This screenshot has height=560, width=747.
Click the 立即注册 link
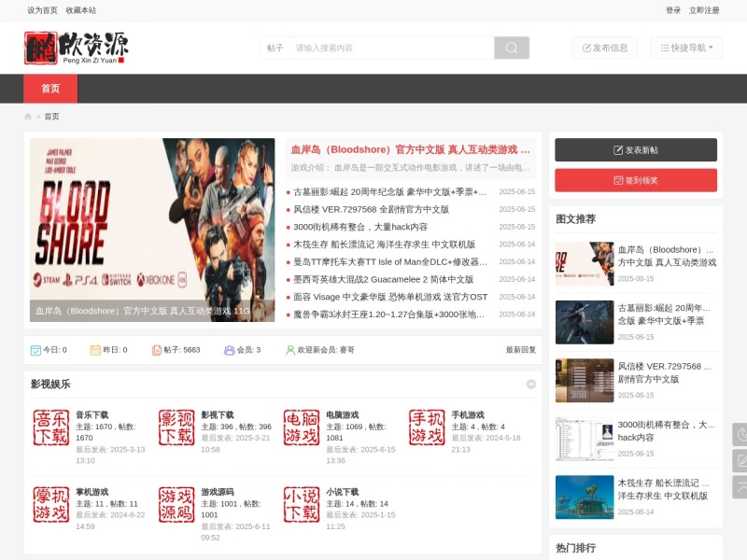pyautogui.click(x=704, y=10)
